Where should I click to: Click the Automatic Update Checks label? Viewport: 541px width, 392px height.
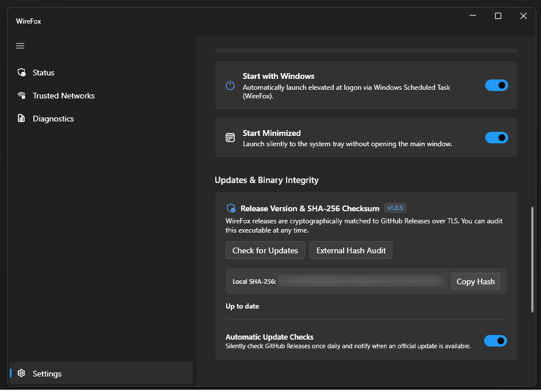pyautogui.click(x=269, y=337)
